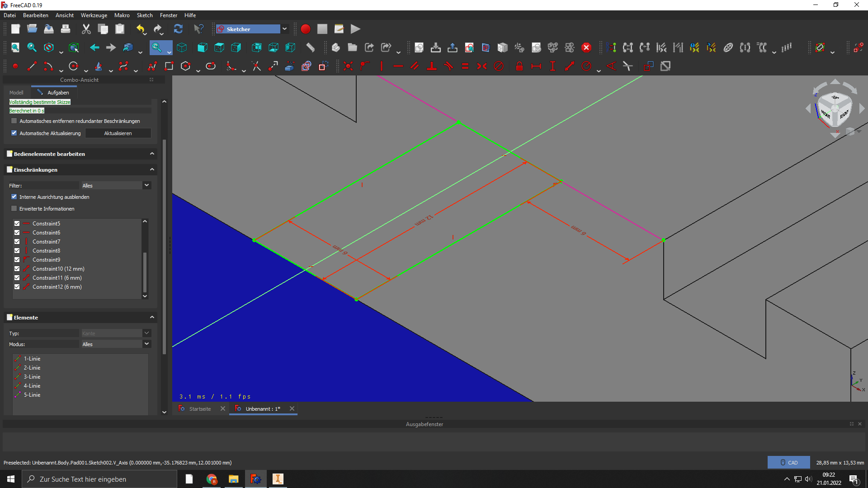Select the Create slot tool
The image size is (868, 488).
pyautogui.click(x=211, y=66)
